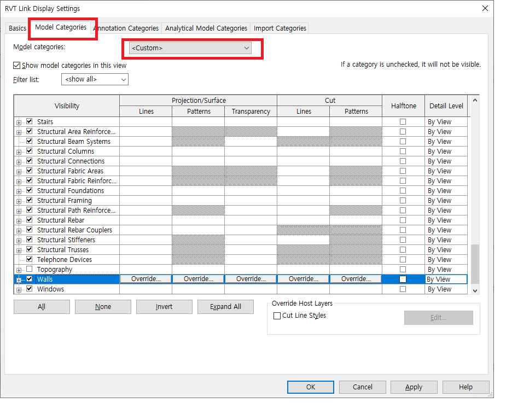Click the Visibility column header
512x420 pixels.
[67, 106]
